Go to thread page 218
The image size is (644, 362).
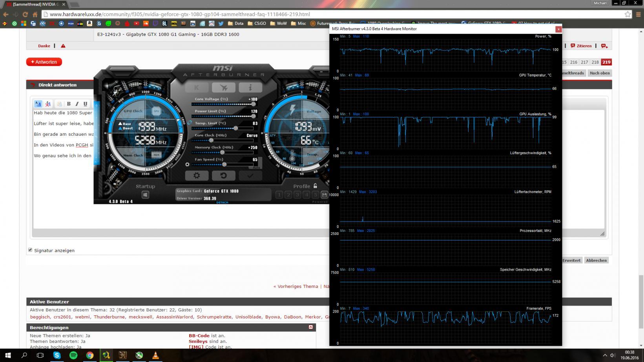[x=595, y=62]
